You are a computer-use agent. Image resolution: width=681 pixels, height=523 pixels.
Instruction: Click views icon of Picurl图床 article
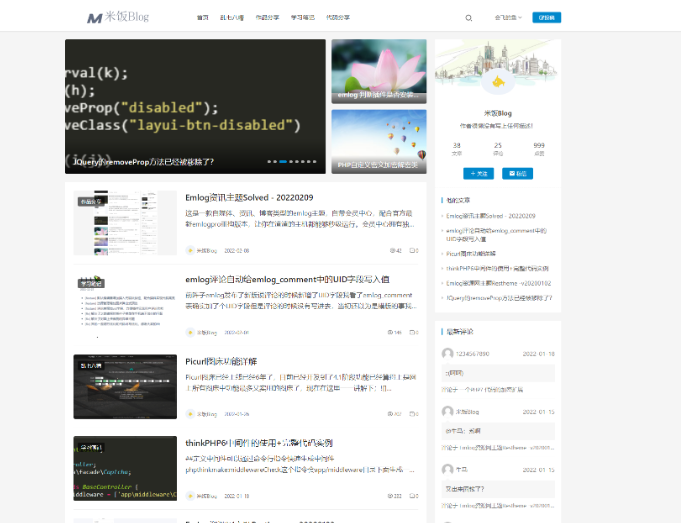coord(390,414)
